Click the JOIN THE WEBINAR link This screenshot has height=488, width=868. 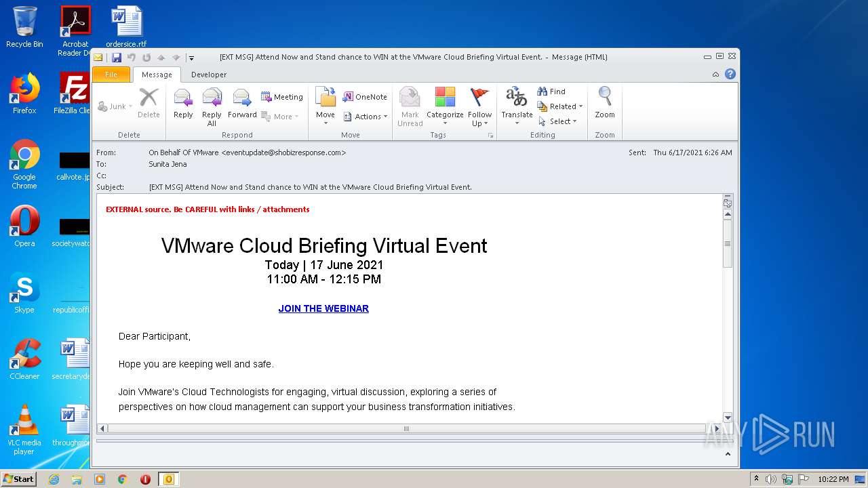click(x=323, y=308)
